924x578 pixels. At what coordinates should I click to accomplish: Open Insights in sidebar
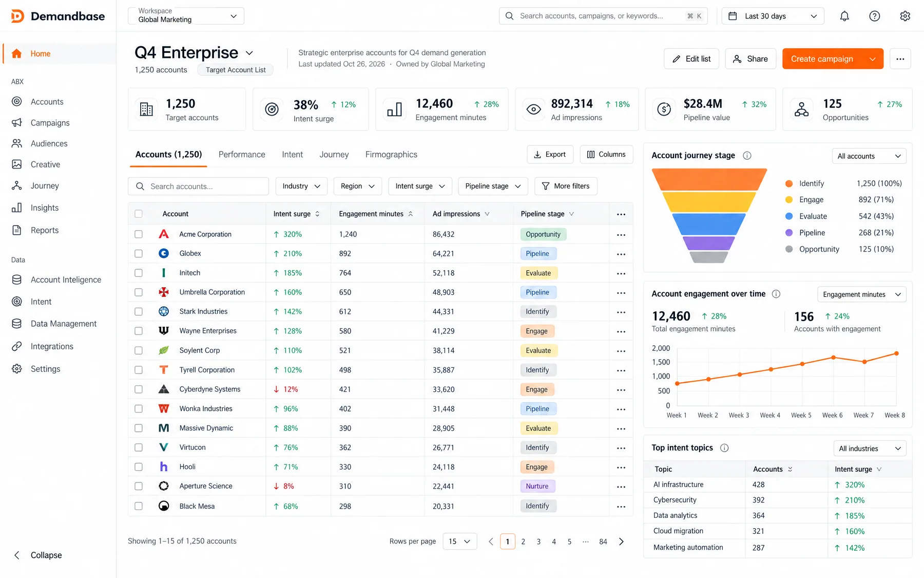[x=45, y=208]
